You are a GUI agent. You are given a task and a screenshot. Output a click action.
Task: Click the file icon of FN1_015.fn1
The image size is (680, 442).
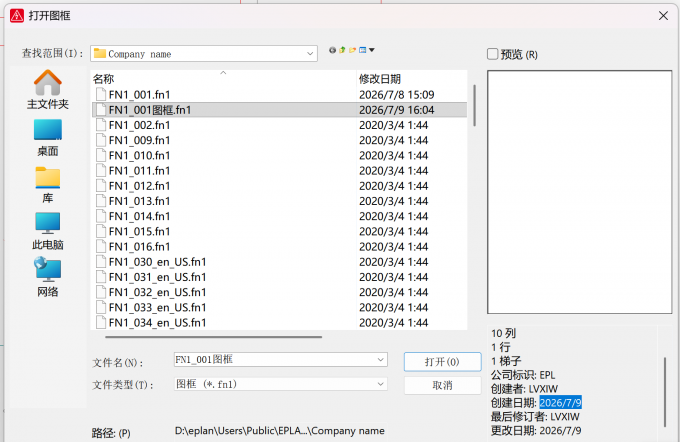[101, 231]
